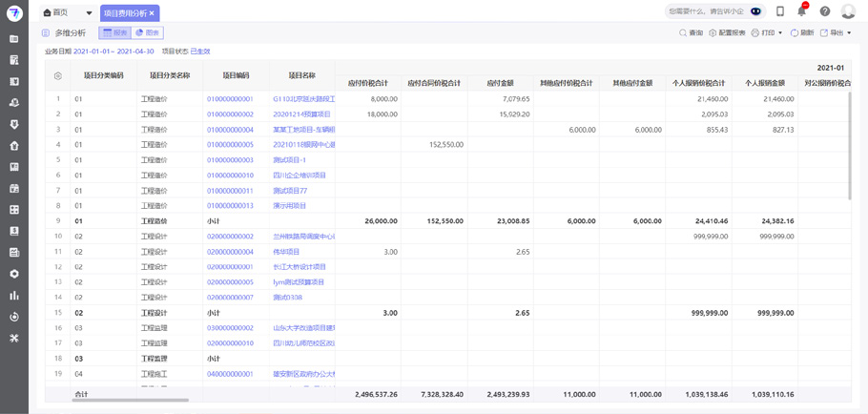The width and height of the screenshot is (868, 414).
Task: Click the wrench tools icon in sidebar
Action: tap(13, 338)
